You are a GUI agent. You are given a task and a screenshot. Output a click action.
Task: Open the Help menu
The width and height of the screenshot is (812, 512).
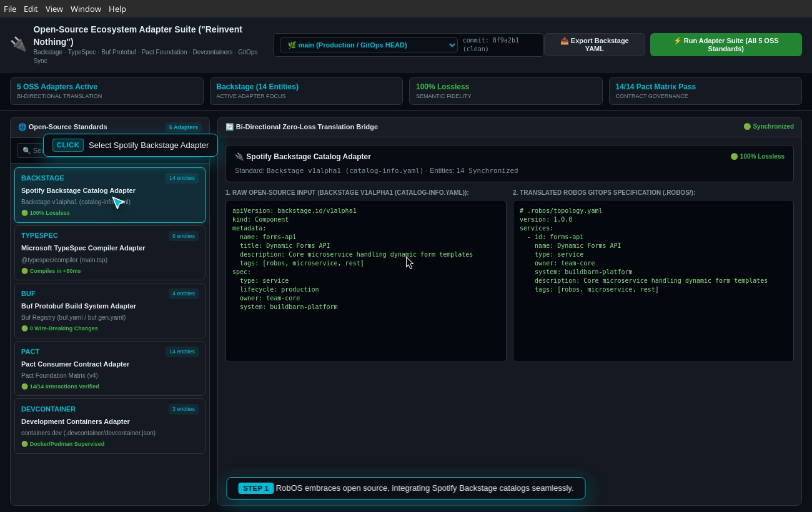coord(117,9)
